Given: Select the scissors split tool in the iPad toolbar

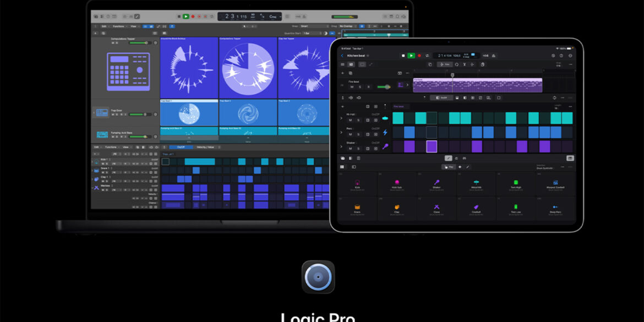Looking at the screenshot, I should 465,64.
